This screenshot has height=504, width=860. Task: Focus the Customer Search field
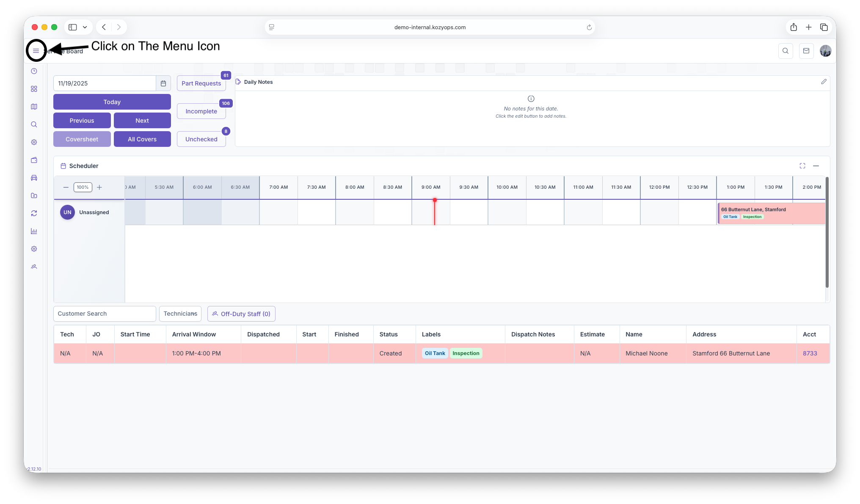(105, 314)
